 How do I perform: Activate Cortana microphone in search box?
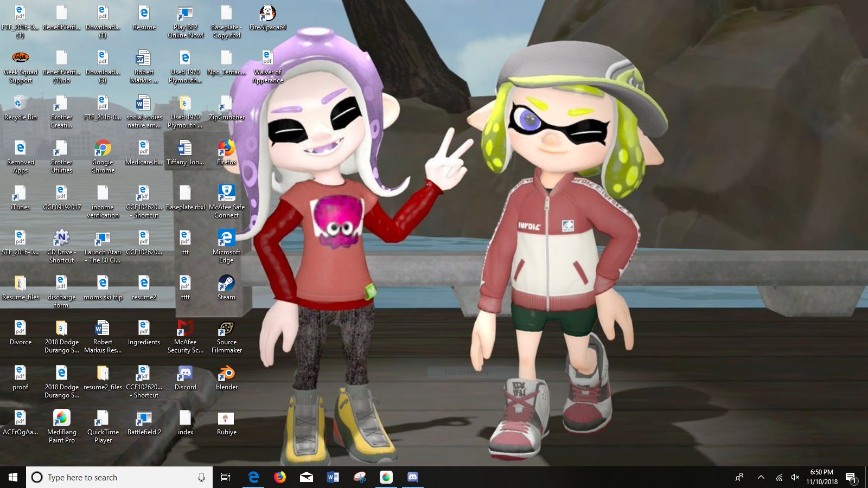coord(201,477)
